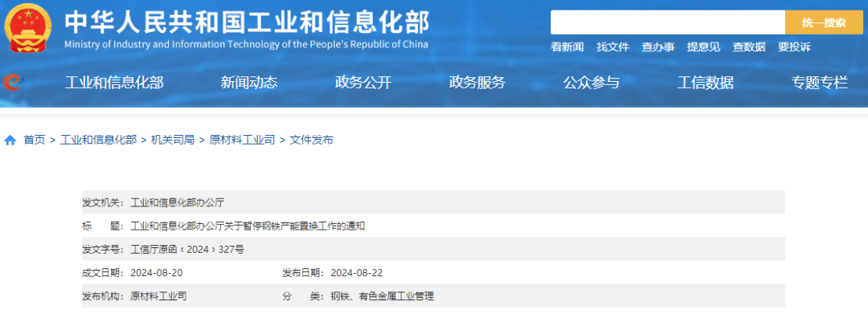Click the 发布机构 value 原材料工业司
This screenshot has height=330, width=868.
pyautogui.click(x=158, y=296)
